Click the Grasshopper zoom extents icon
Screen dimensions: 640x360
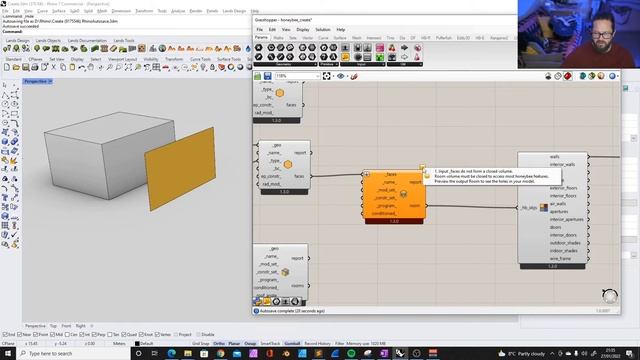point(327,76)
